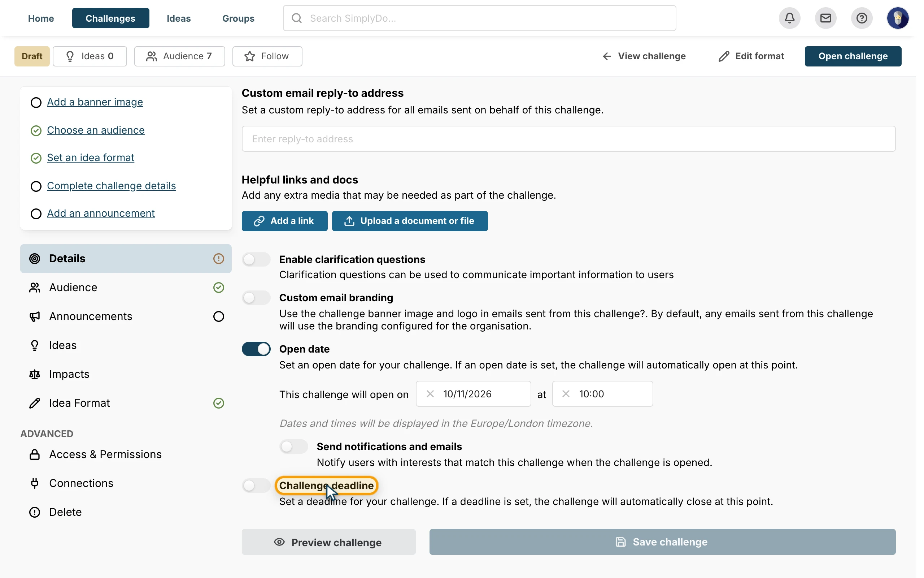The image size is (924, 578).
Task: Click the Open challenge button
Action: pyautogui.click(x=853, y=56)
